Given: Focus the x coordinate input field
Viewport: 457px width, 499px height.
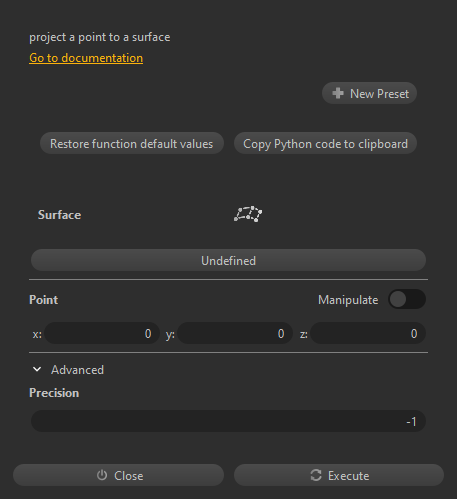Looking at the screenshot, I should (102, 333).
